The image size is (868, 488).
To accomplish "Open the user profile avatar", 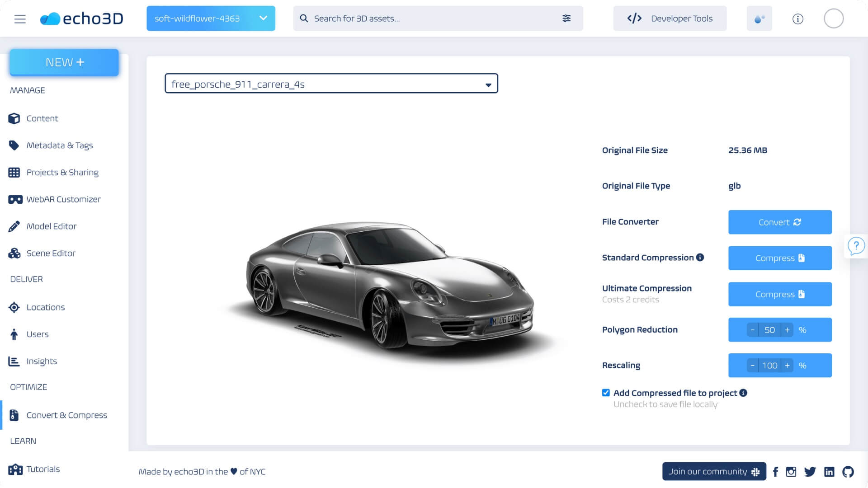I will pyautogui.click(x=834, y=19).
